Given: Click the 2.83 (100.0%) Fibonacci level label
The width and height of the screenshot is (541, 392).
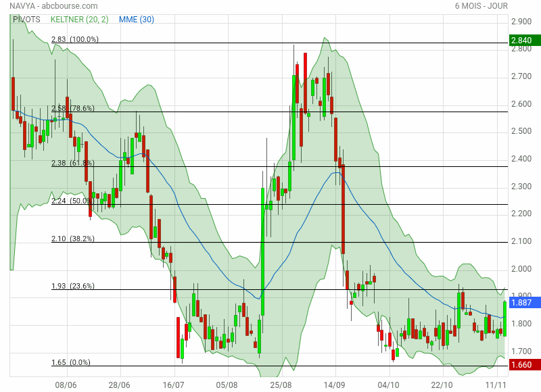Looking at the screenshot, I should pyautogui.click(x=75, y=39).
